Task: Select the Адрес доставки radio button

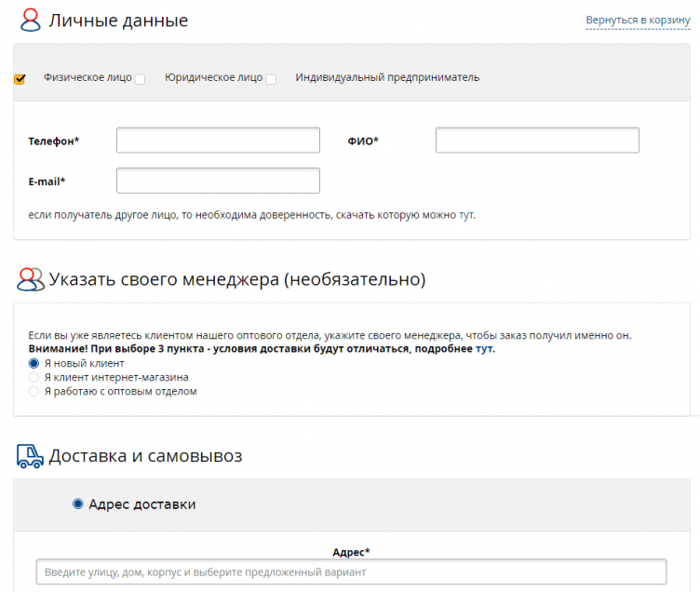Action: click(77, 505)
